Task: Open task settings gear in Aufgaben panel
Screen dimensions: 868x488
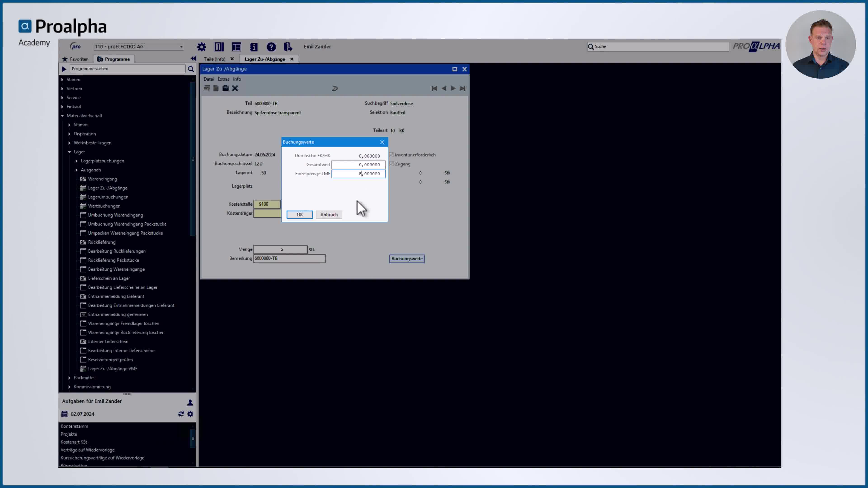Action: 190,414
